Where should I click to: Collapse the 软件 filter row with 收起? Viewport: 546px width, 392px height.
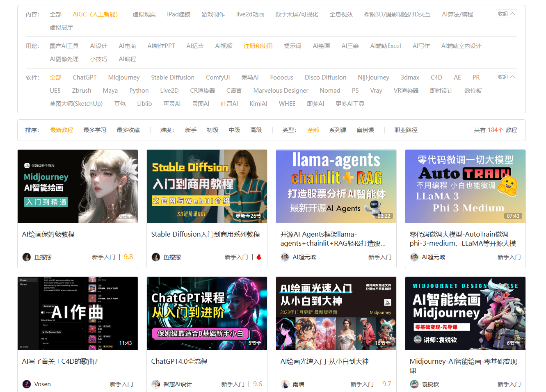[506, 77]
